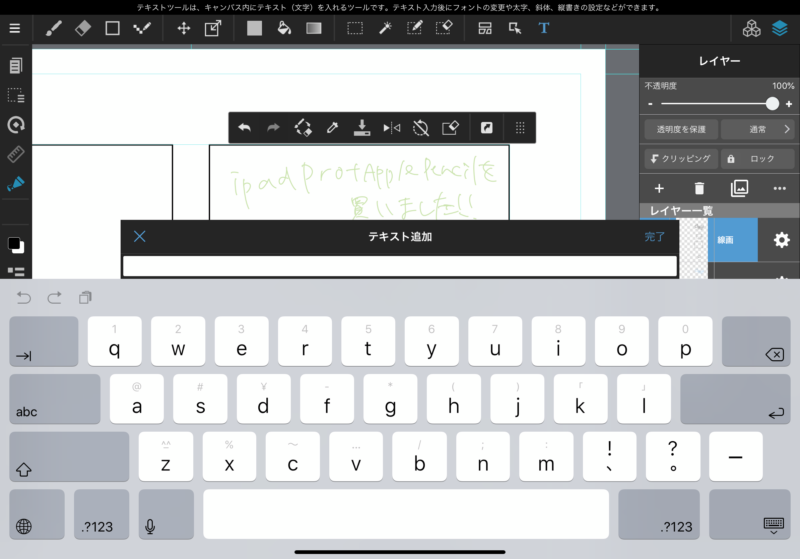Toggle flip horizontal in floating toolbar
The height and width of the screenshot is (559, 800).
tap(391, 128)
